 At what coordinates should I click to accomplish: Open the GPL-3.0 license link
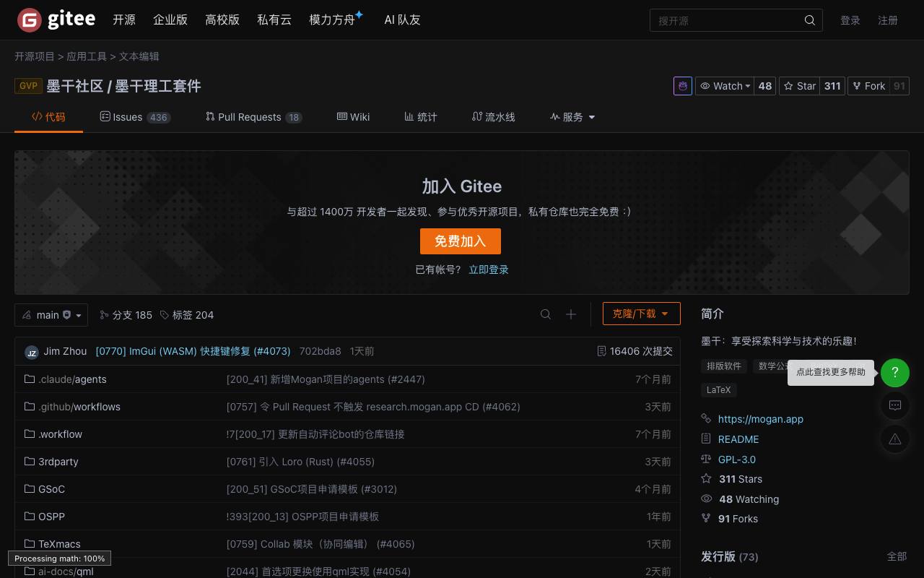(737, 460)
